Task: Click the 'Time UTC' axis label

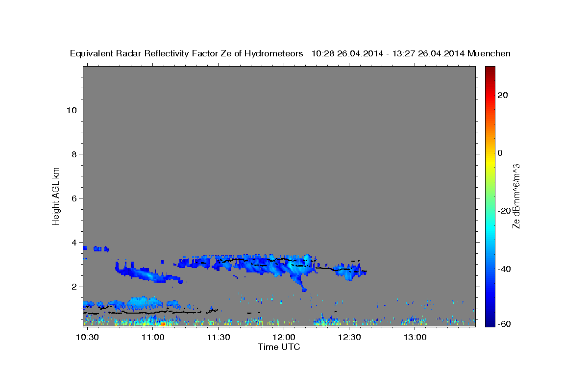Action: tap(279, 347)
